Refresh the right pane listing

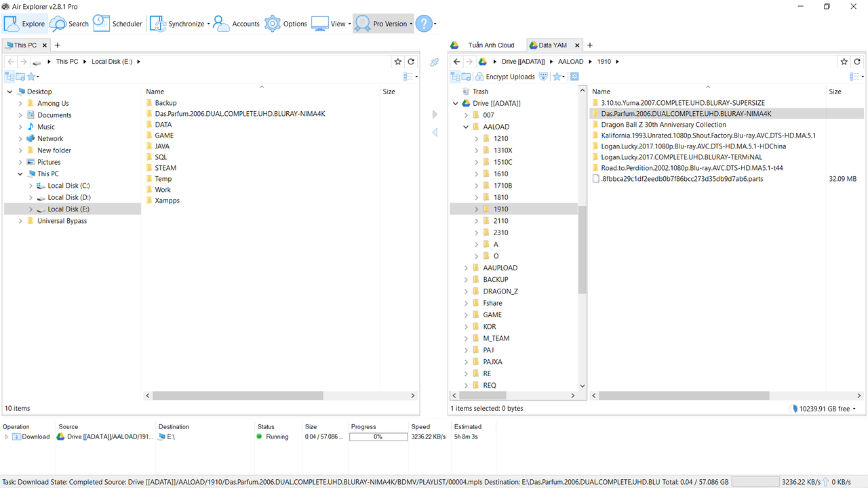pos(857,62)
